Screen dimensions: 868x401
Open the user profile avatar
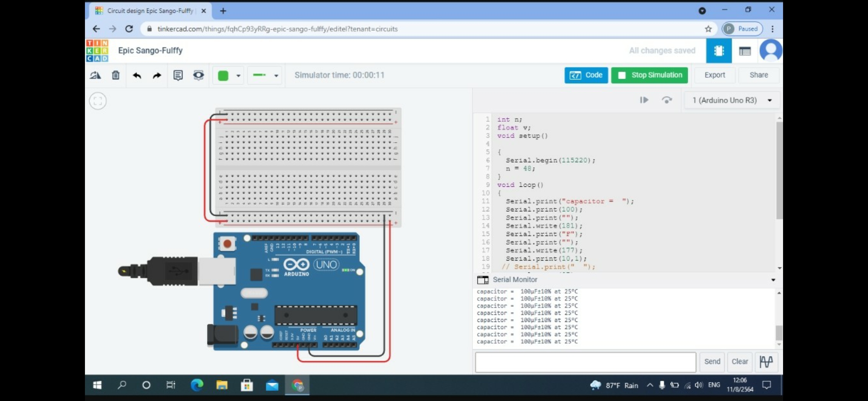point(770,51)
